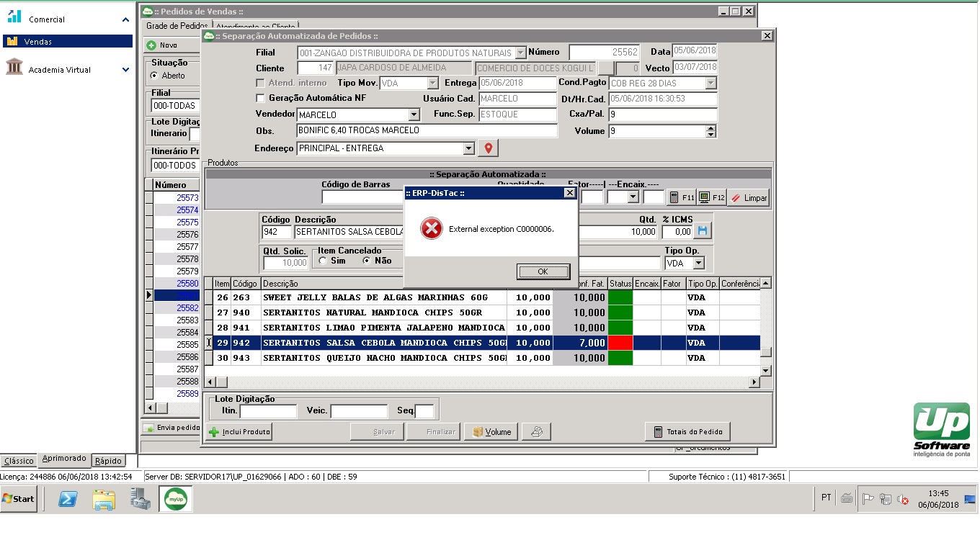Enable Geração Automática NF checkbox
The width and height of the screenshot is (980, 553).
click(x=261, y=98)
